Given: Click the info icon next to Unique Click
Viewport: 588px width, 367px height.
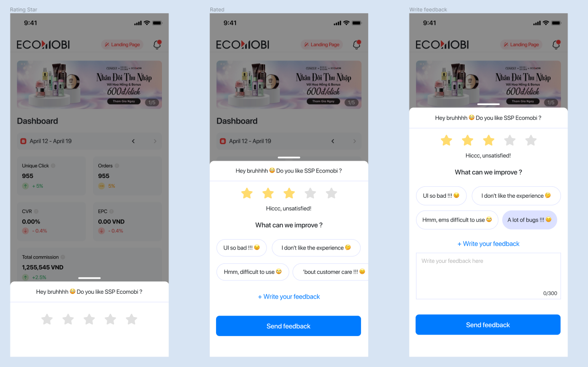Looking at the screenshot, I should [53, 166].
